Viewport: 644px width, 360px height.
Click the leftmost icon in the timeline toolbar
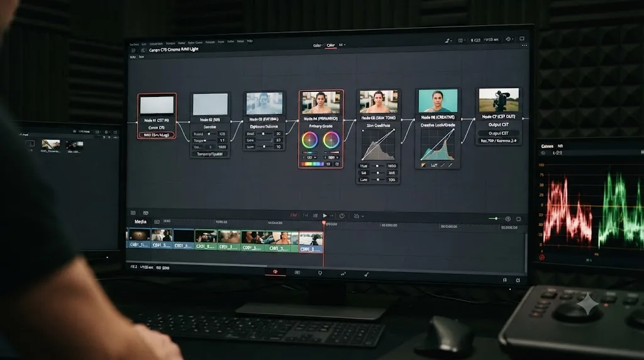tap(133, 213)
